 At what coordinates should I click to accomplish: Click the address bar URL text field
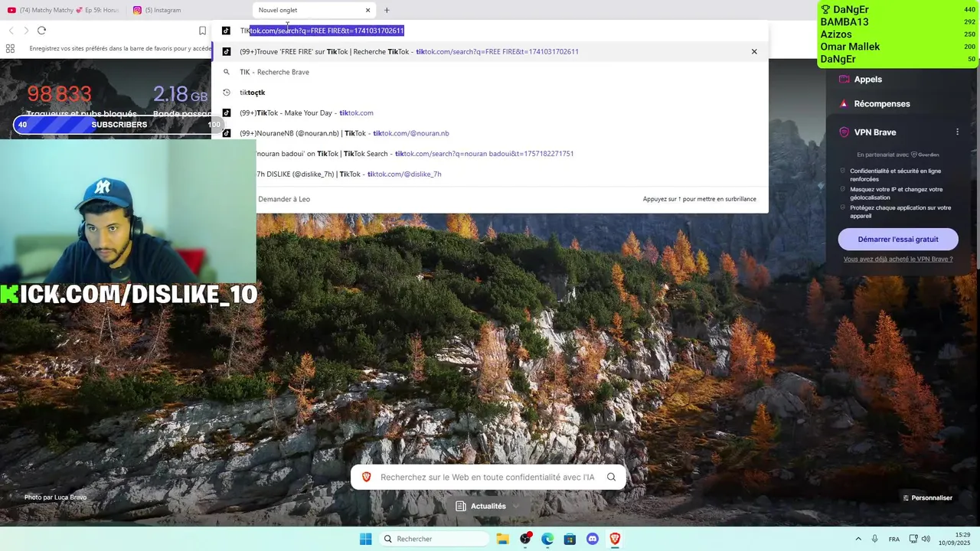click(x=490, y=31)
